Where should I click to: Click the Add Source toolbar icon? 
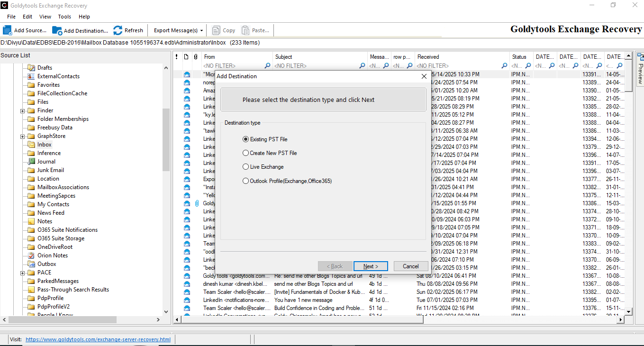(x=8, y=30)
